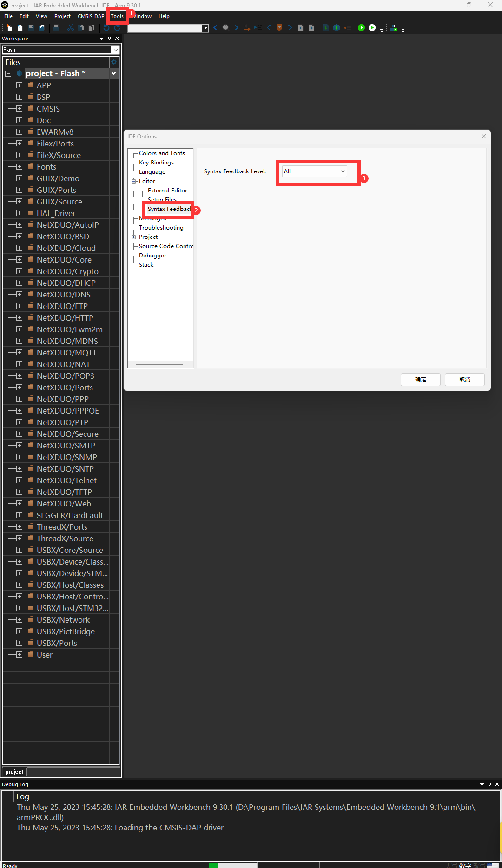Close the Workspace panel

[117, 39]
